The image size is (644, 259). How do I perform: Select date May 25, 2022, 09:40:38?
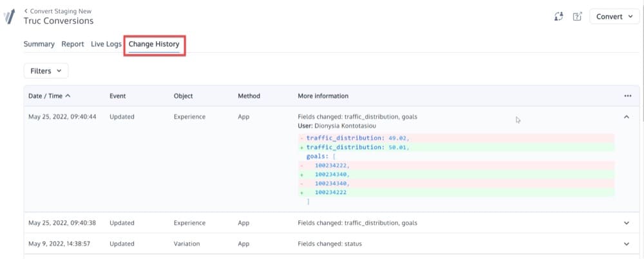click(62, 223)
